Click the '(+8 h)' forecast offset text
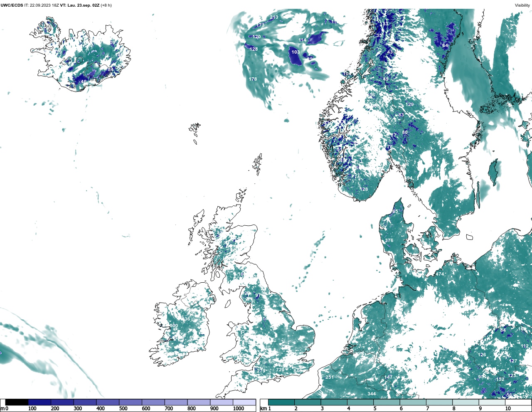The image size is (532, 412). [106, 5]
